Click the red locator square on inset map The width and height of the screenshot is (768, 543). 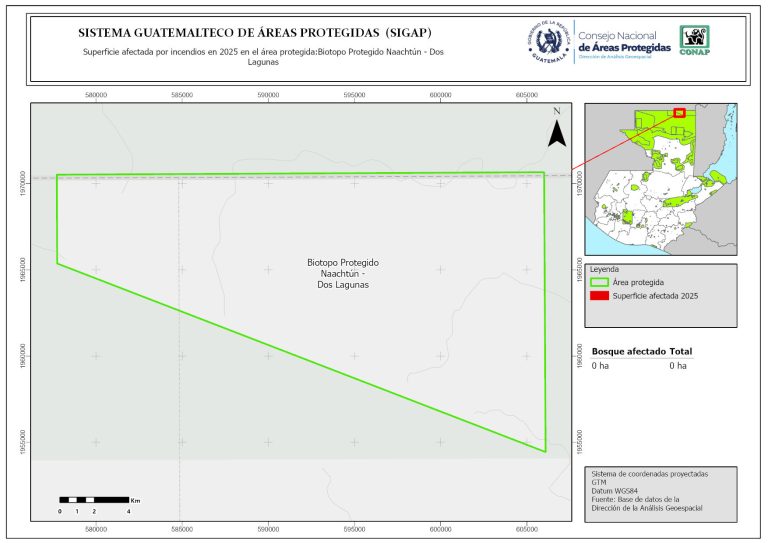679,112
